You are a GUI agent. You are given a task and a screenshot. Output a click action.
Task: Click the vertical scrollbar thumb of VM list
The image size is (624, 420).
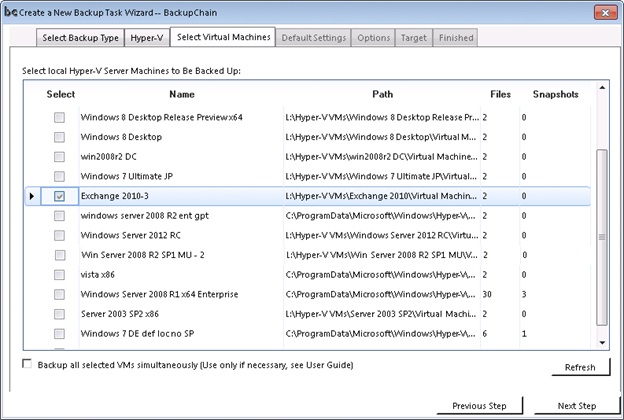click(x=602, y=237)
